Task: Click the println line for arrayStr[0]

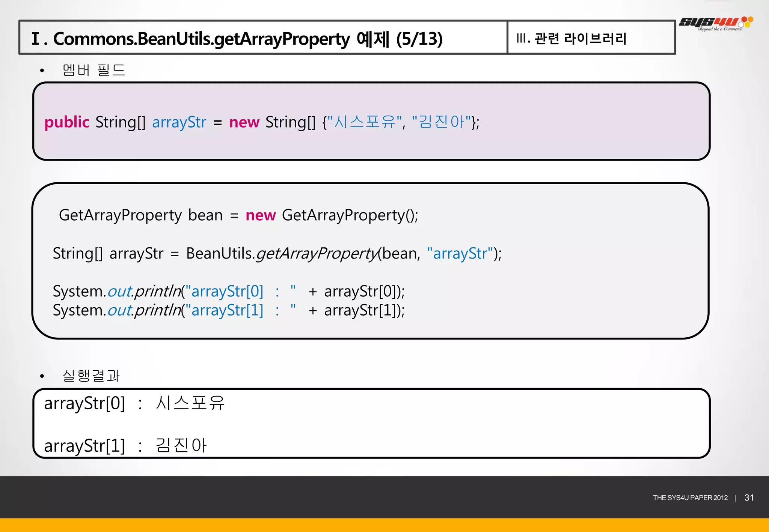Action: [x=229, y=292]
